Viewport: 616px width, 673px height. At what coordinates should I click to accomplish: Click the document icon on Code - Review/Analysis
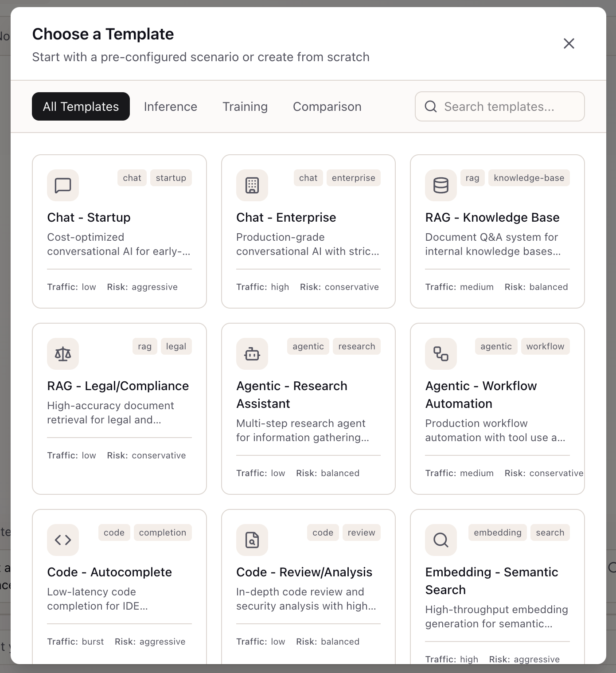(252, 540)
